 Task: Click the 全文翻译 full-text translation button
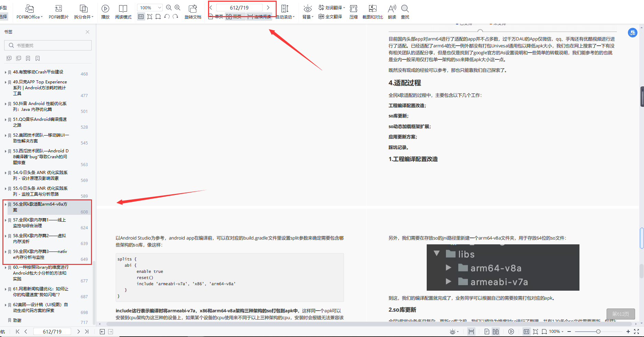coord(330,16)
